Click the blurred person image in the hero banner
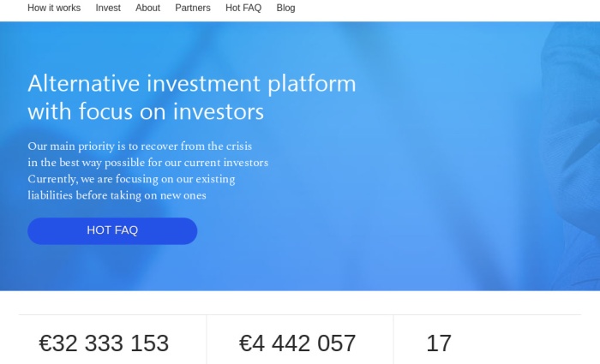This screenshot has width=600, height=364. [x=570, y=153]
